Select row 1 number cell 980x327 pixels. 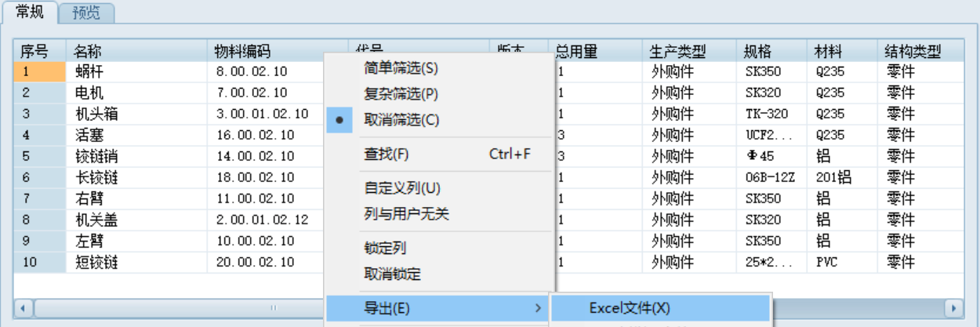pyautogui.click(x=39, y=71)
